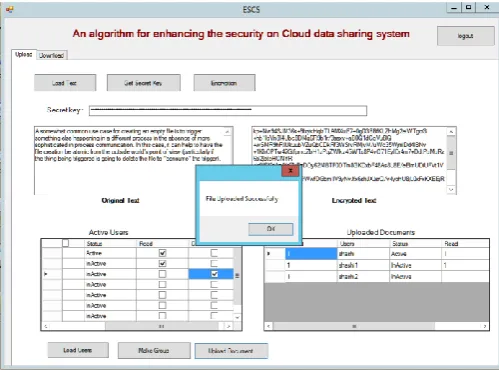This screenshot has height=370, width=499.
Task: Uncheck Read checkbox in the Active status row
Action: (x=162, y=253)
